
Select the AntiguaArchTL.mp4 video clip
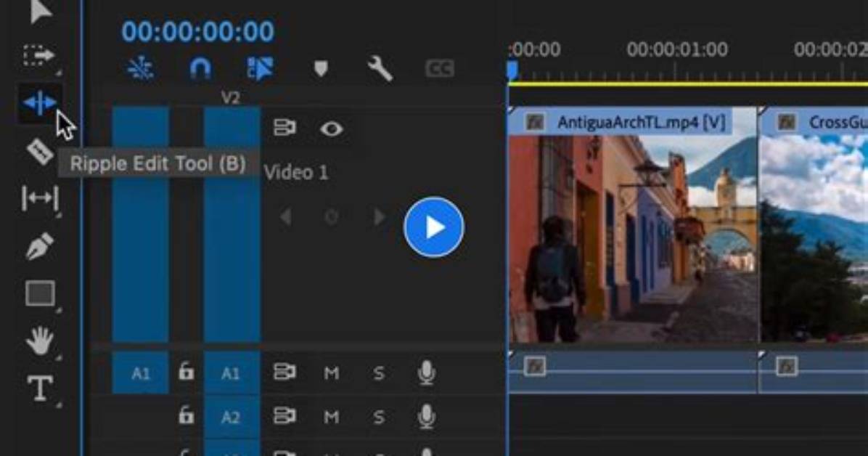(633, 225)
